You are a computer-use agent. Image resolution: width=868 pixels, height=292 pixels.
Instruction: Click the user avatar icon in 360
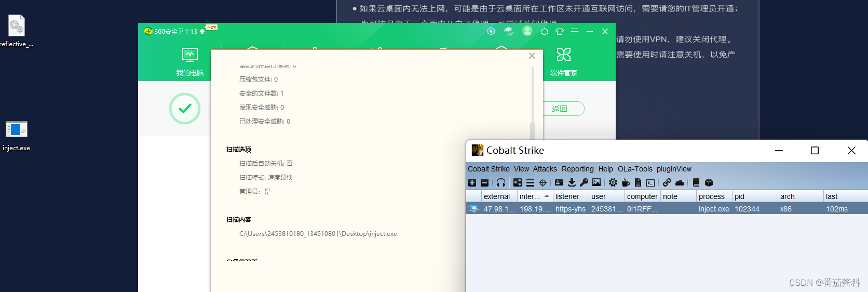pyautogui.click(x=527, y=31)
